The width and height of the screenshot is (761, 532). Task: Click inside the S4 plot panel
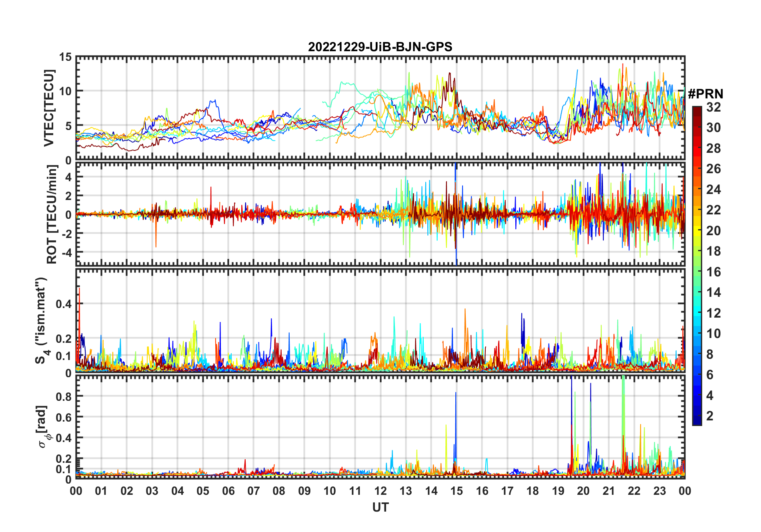pos(380,320)
